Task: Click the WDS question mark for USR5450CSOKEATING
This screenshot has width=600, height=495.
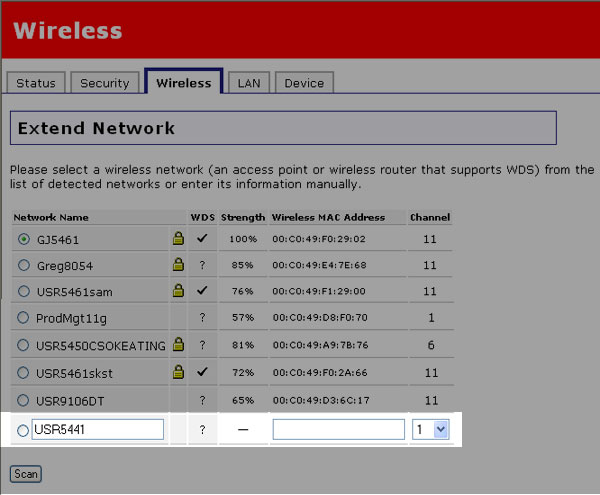Action: 202,345
